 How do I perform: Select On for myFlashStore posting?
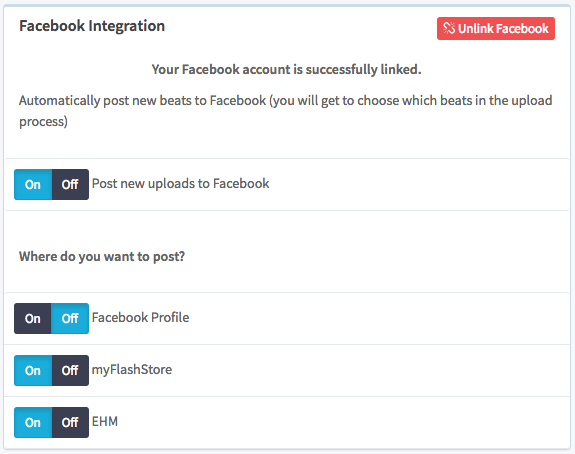33,370
